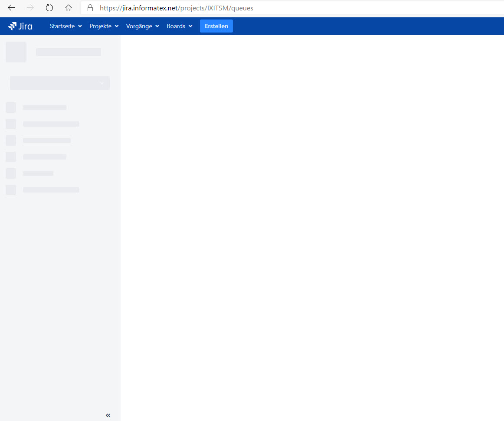Image resolution: width=504 pixels, height=421 pixels.
Task: Open the Vorgänge dropdown menu
Action: [x=142, y=26]
